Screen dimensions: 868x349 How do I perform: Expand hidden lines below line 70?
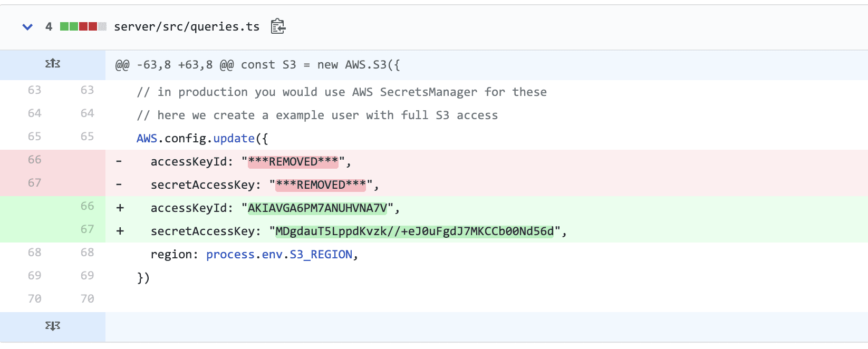tap(53, 326)
